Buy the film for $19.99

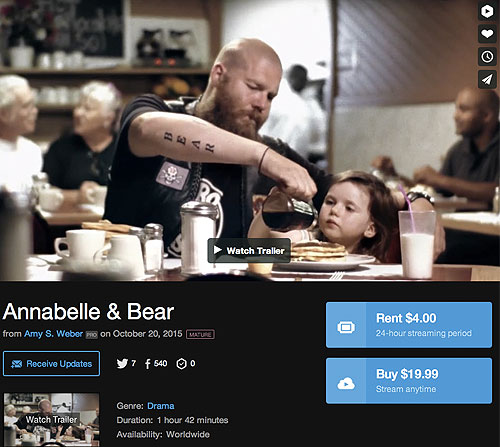[409, 381]
